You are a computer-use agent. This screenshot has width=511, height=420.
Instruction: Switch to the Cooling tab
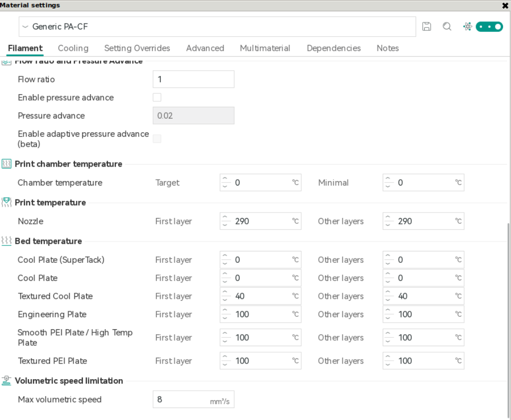click(73, 48)
